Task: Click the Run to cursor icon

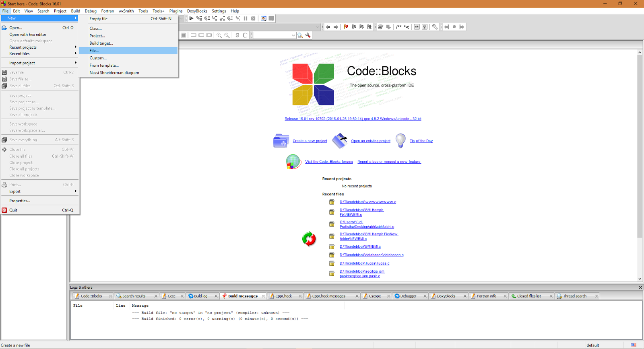Action: 199,18
